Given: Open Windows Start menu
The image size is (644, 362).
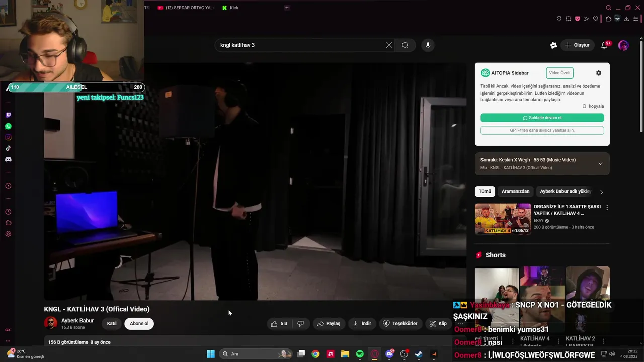Looking at the screenshot, I should coord(211,354).
